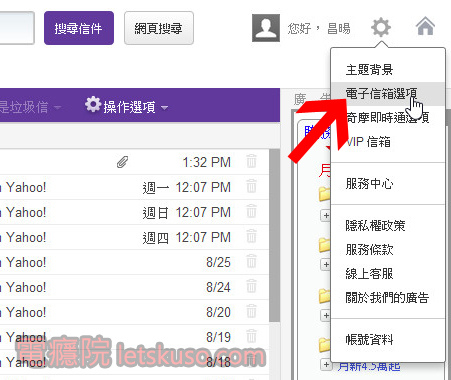
Task: Open 關於我們的廣告 menu entry
Action: (x=387, y=297)
